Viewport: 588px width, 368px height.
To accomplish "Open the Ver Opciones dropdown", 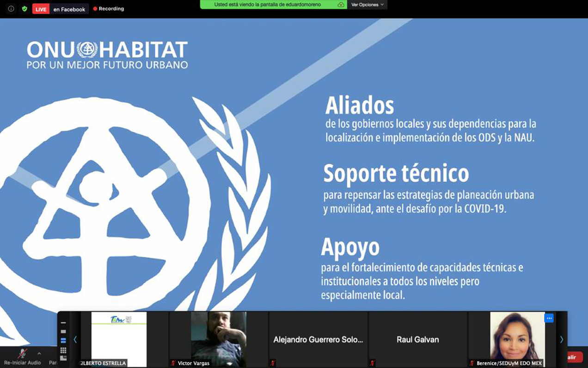I will click(367, 5).
